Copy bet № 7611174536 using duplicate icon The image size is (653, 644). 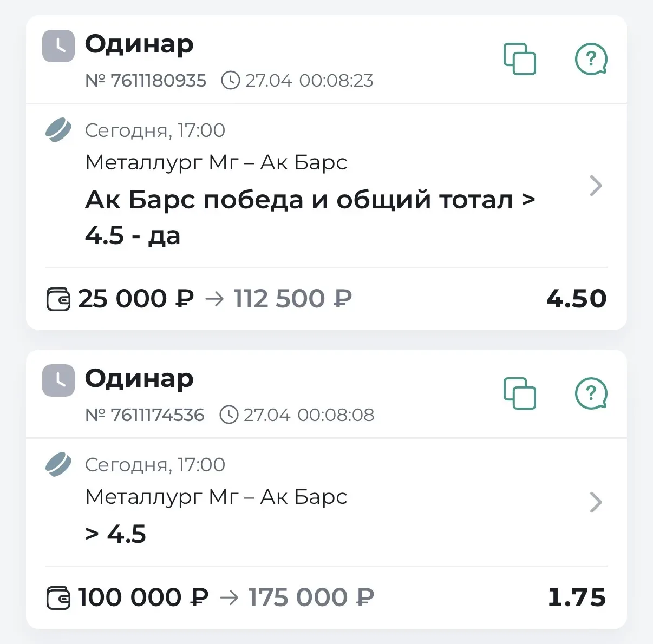(x=520, y=393)
